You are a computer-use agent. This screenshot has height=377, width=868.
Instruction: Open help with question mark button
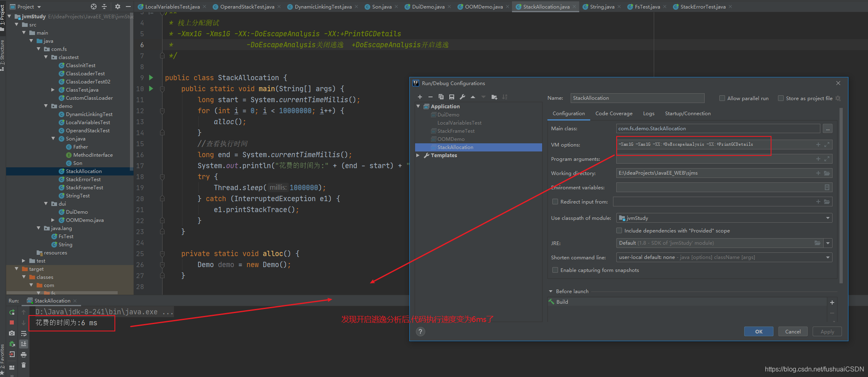click(x=421, y=331)
